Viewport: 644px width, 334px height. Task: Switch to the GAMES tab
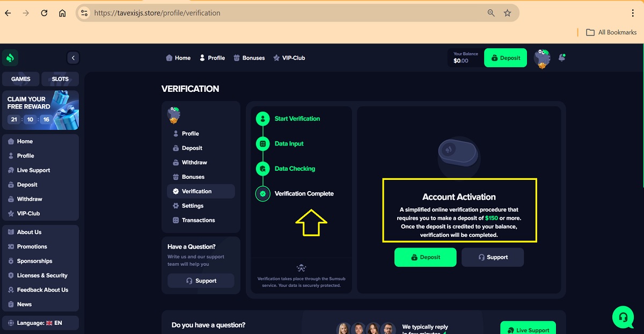click(x=21, y=79)
